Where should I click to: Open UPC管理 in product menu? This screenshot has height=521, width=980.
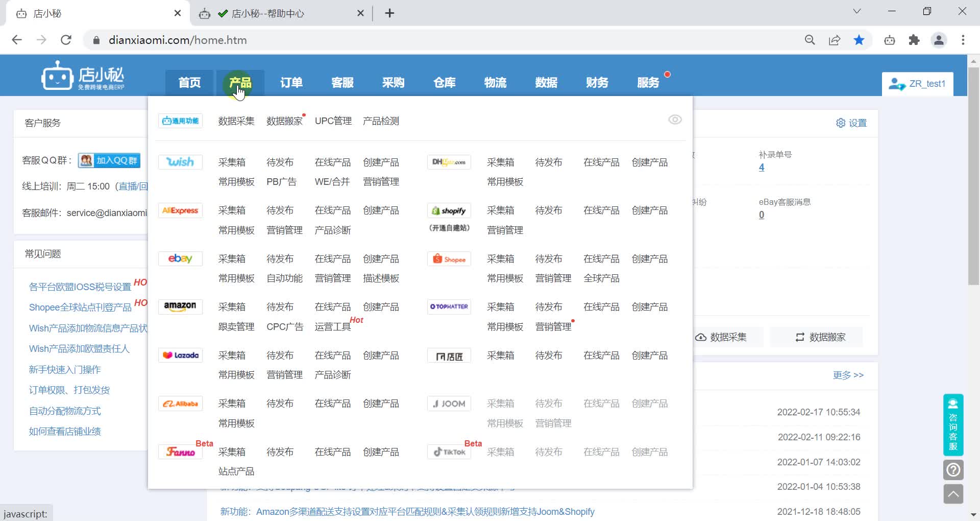pos(333,121)
